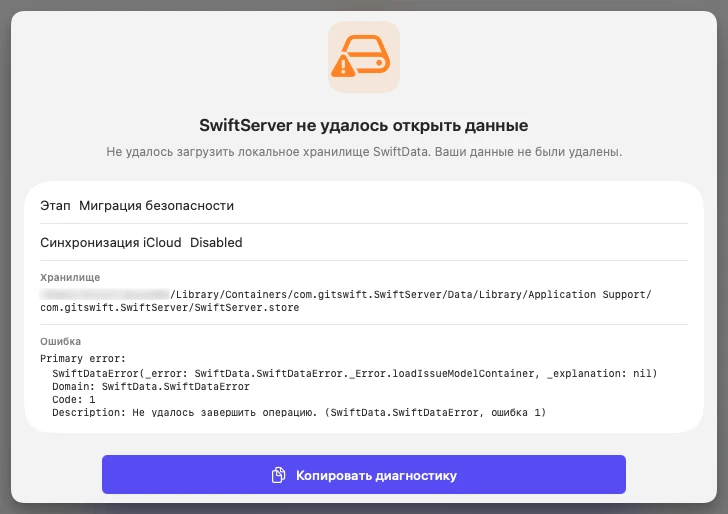This screenshot has width=728, height=514.
Task: Select the Ошибка section label
Action: pyautogui.click(x=60, y=341)
